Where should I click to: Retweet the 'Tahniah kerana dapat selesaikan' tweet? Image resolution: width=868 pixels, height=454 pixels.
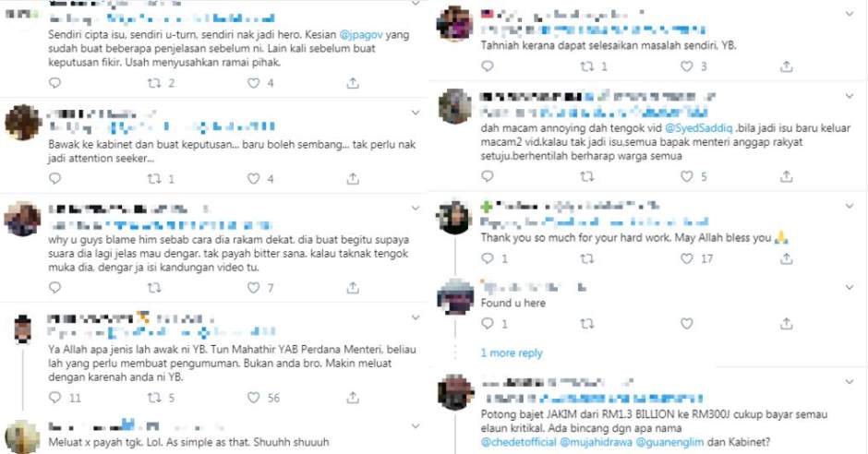586,66
